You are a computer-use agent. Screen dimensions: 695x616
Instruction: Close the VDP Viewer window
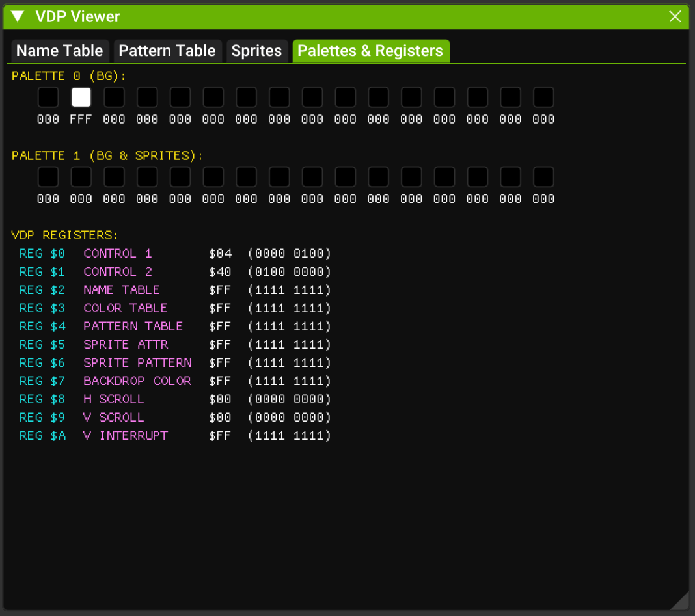point(675,16)
